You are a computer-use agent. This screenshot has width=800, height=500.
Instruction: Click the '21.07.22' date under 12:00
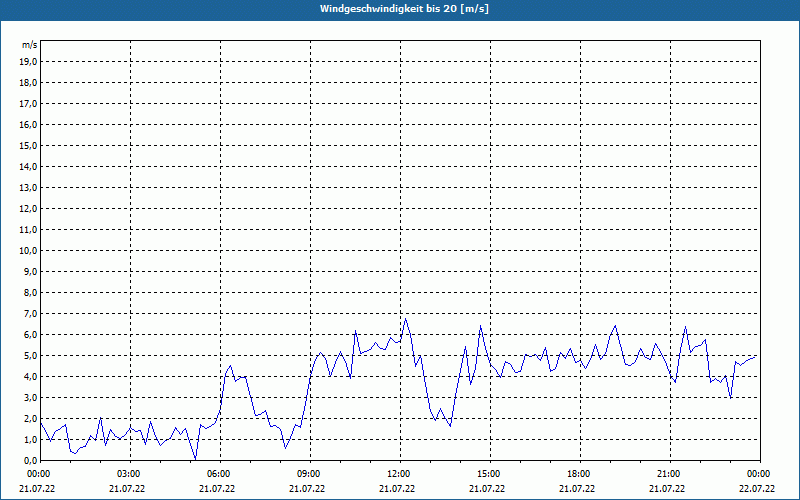(397, 489)
